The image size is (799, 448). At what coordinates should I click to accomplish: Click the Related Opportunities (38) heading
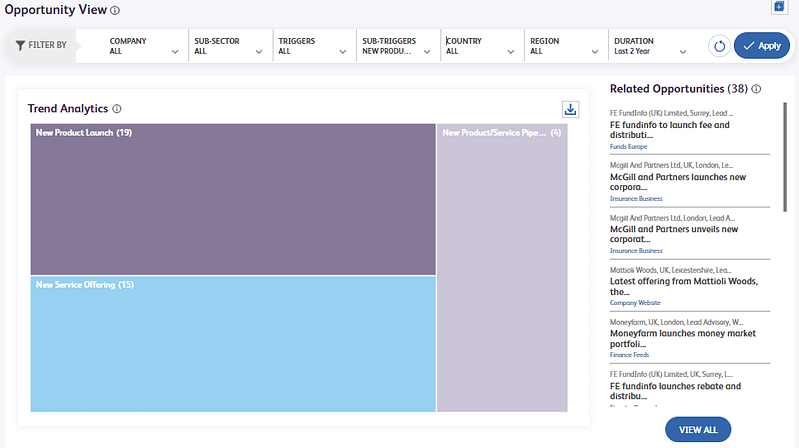point(678,89)
